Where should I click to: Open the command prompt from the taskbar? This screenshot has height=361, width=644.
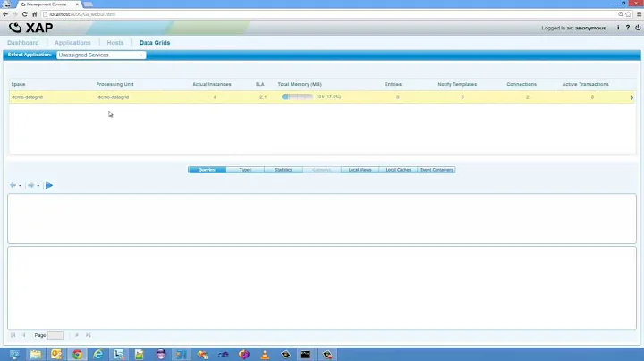click(x=305, y=355)
